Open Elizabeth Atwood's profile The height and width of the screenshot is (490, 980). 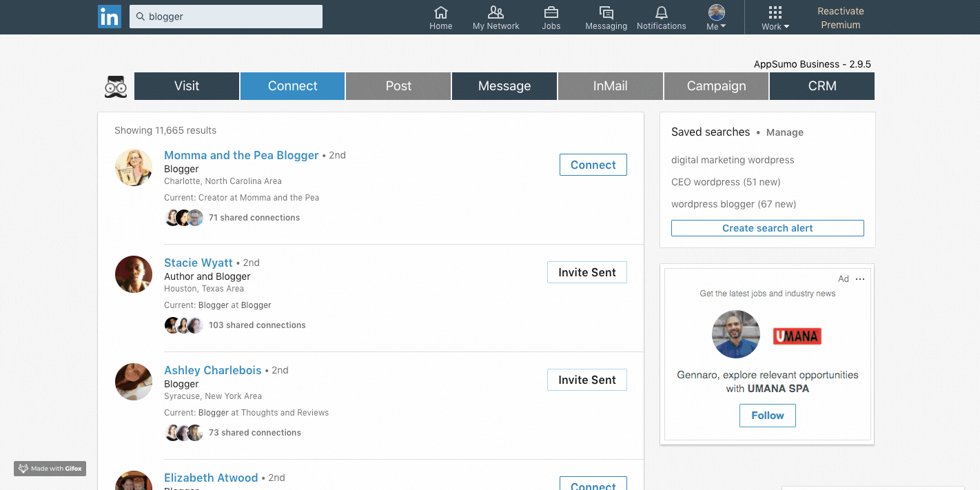coord(211,478)
